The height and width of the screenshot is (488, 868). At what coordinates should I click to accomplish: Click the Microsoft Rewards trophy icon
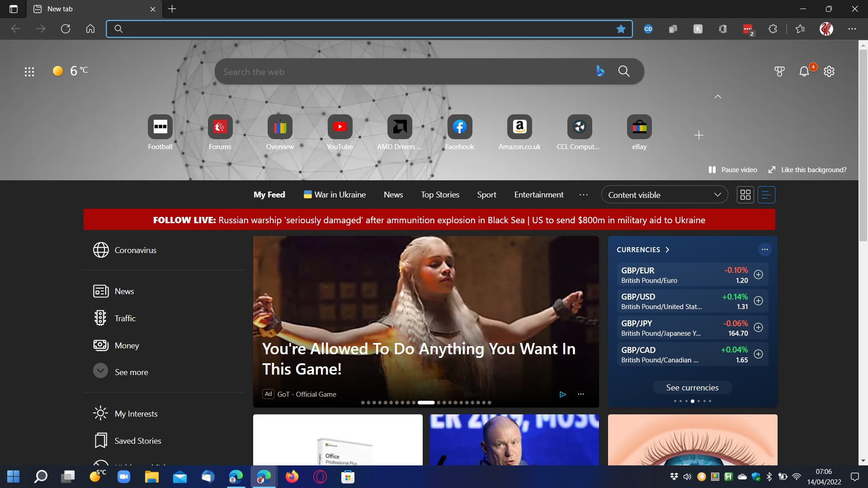pos(779,71)
